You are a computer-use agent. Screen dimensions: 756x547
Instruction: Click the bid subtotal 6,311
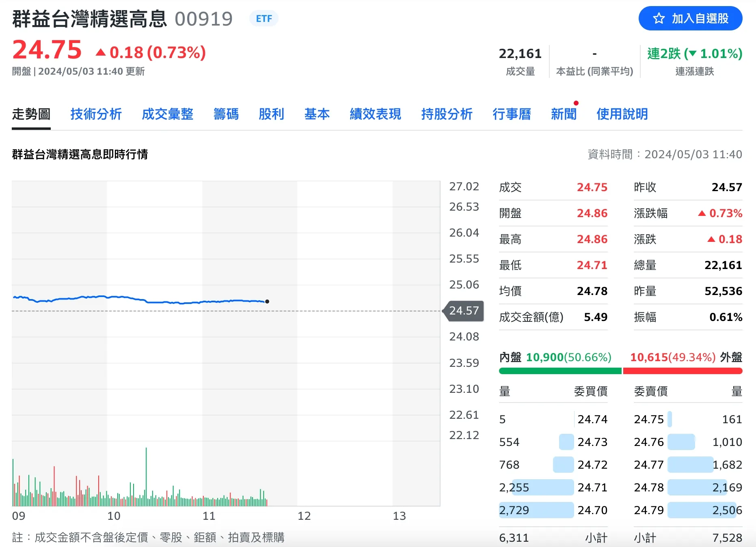click(514, 538)
